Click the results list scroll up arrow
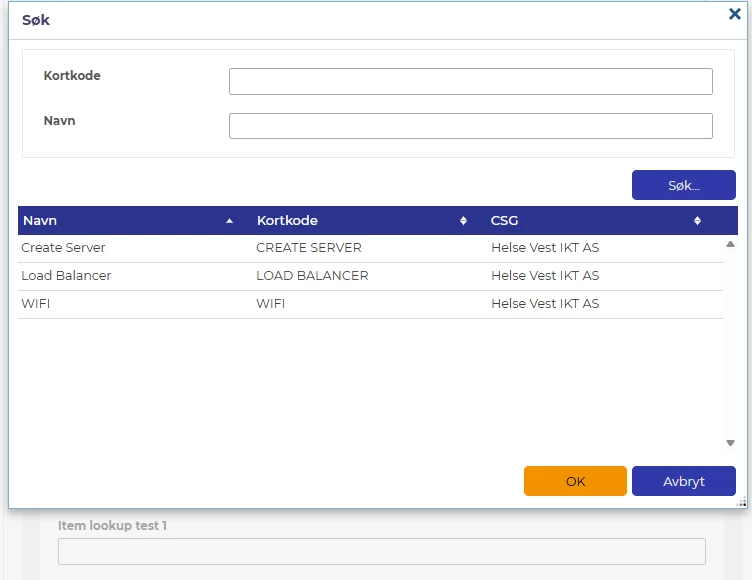Screen dimensions: 752x580 [730, 244]
